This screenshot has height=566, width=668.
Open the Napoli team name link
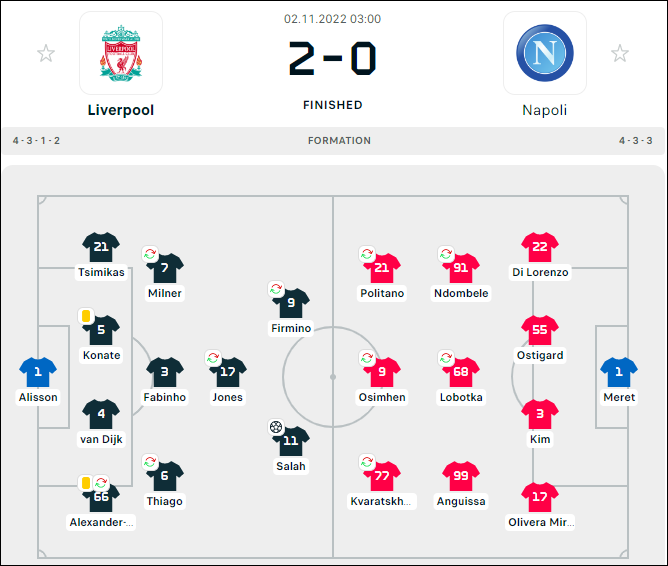click(x=544, y=110)
